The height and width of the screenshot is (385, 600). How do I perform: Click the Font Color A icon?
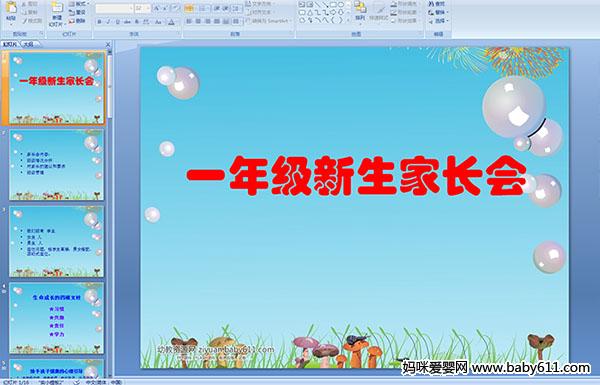pos(171,22)
